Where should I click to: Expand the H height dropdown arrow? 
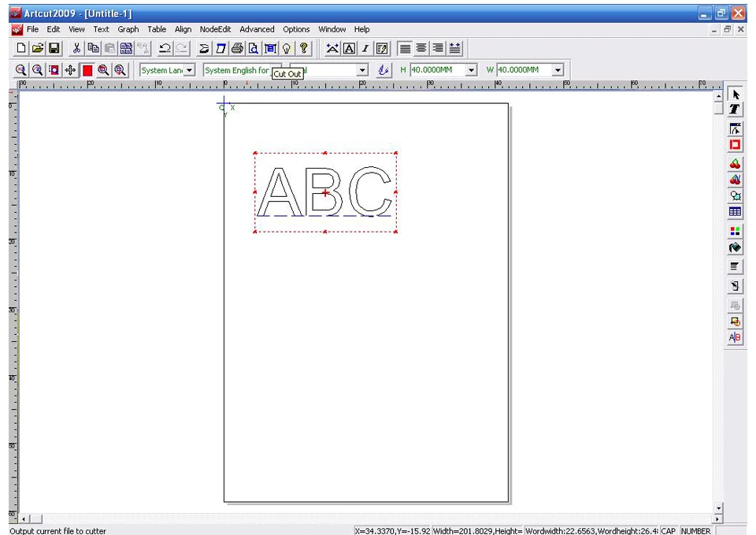471,70
